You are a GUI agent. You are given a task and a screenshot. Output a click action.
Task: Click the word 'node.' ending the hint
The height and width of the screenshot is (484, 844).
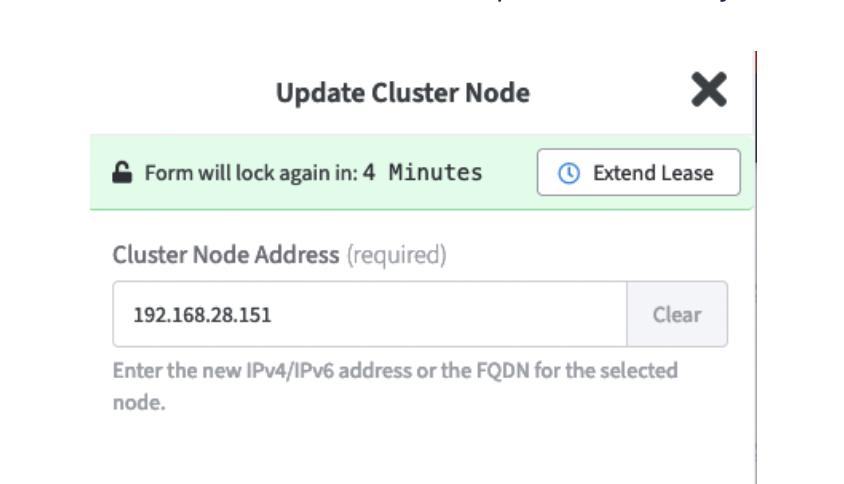click(x=137, y=402)
